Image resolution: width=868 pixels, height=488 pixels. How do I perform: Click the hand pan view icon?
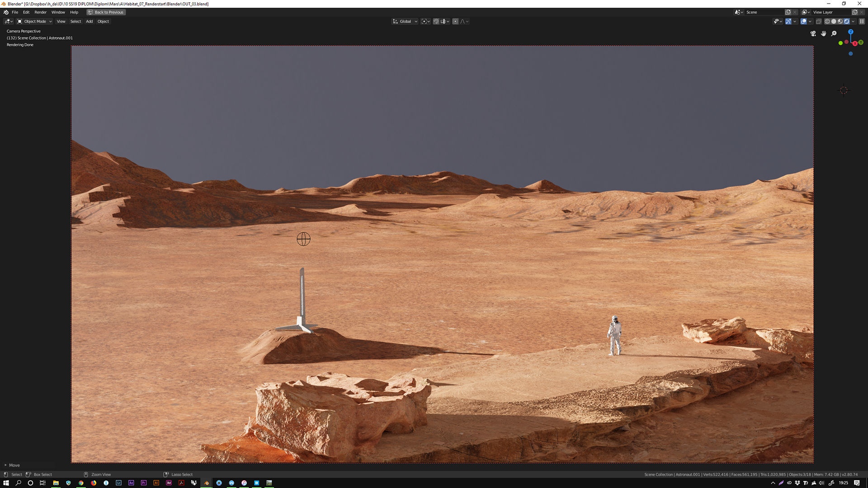coord(824,33)
